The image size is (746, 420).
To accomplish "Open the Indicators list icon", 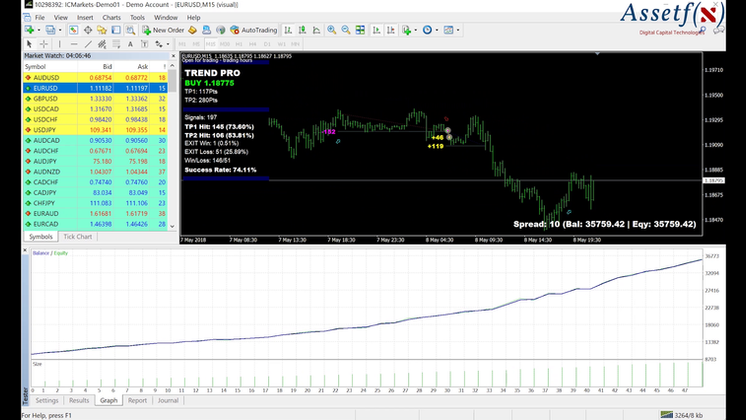I will (406, 30).
